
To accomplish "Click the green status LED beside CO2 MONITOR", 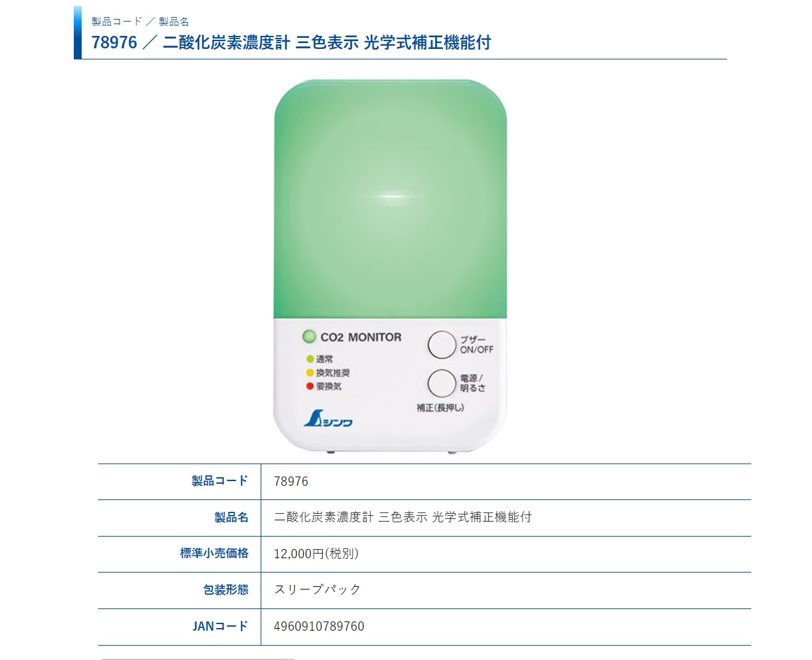I will tap(309, 337).
